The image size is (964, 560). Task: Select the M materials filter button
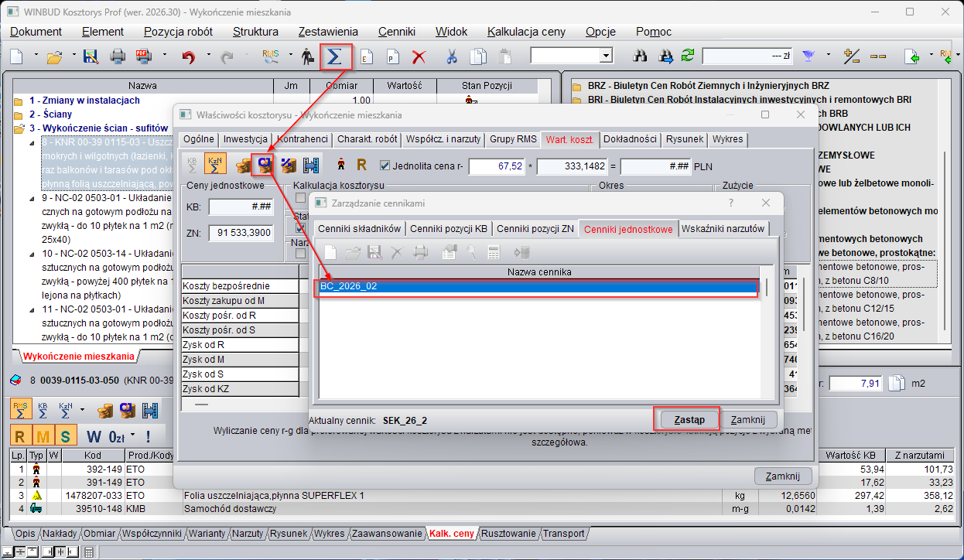click(x=43, y=436)
